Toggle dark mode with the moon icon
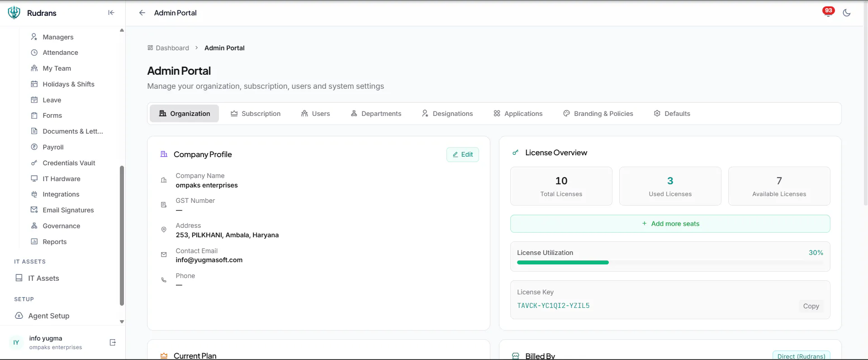This screenshot has width=868, height=360. point(847,13)
